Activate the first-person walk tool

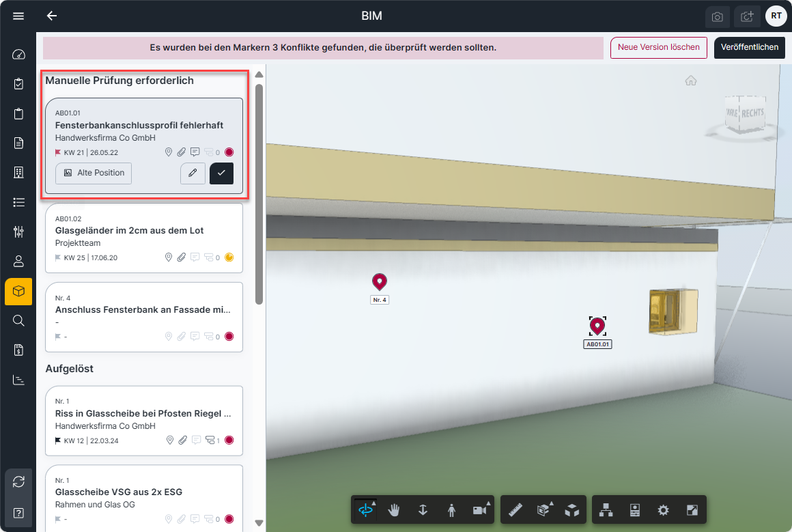[x=451, y=510]
